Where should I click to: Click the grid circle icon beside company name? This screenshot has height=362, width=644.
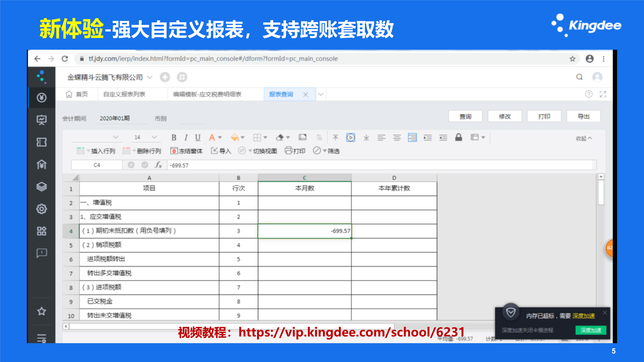[182, 77]
